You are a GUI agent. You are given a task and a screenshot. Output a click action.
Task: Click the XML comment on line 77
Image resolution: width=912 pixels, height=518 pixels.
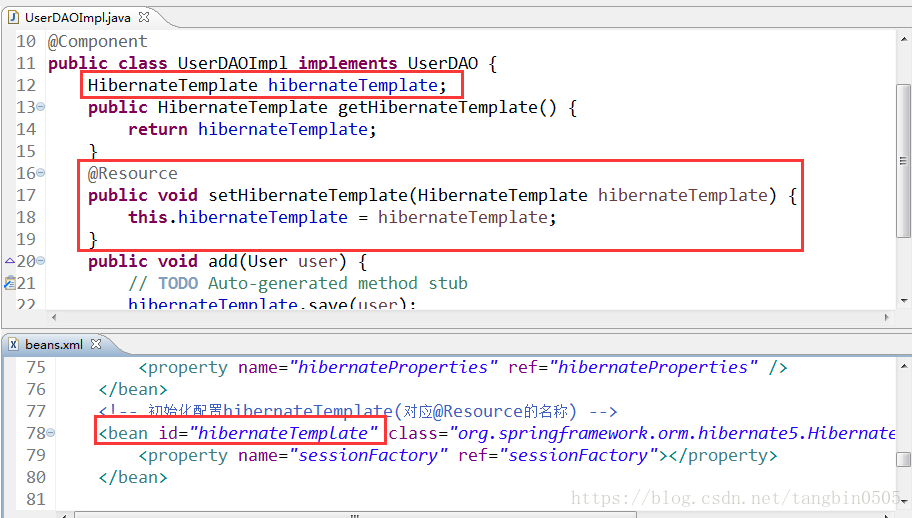coord(358,412)
